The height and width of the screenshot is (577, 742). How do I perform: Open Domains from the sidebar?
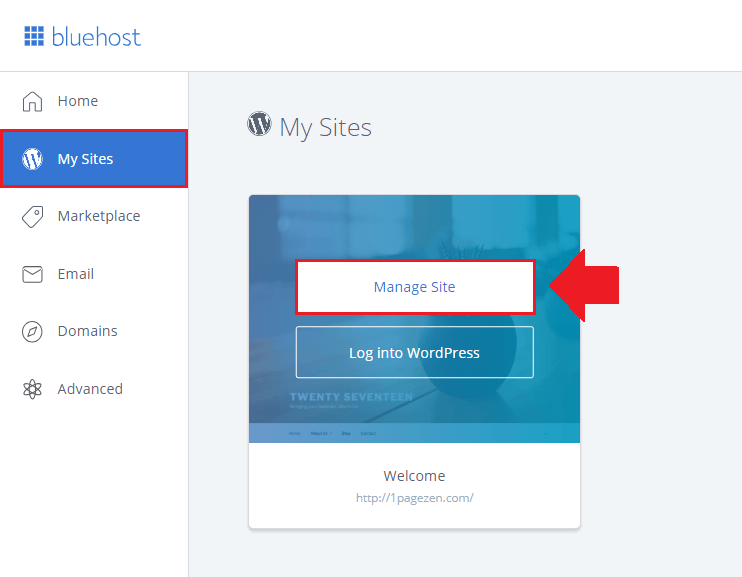pyautogui.click(x=94, y=331)
